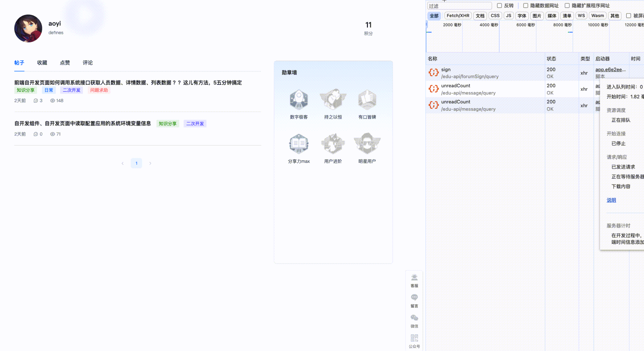
Task: Show the 公众号 QR code icon
Action: [414, 338]
